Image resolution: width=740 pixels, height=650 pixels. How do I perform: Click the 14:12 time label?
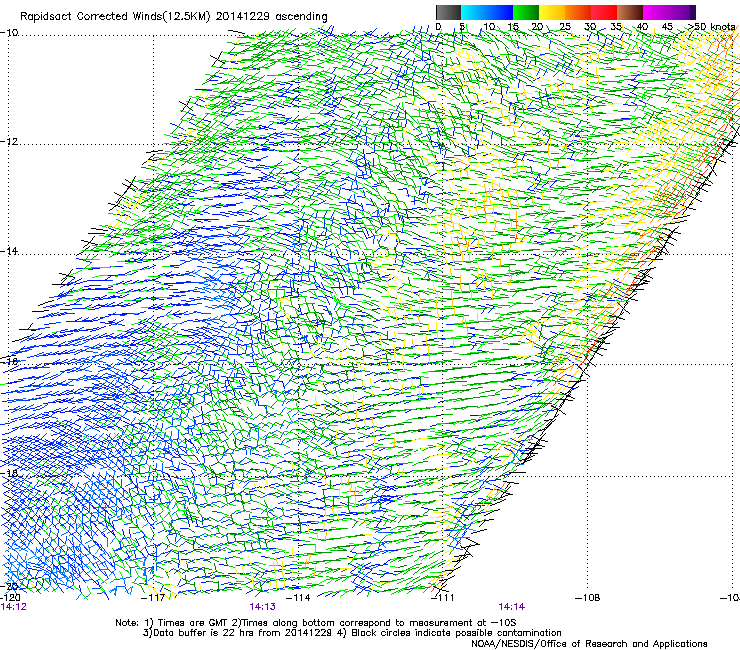pos(14,607)
